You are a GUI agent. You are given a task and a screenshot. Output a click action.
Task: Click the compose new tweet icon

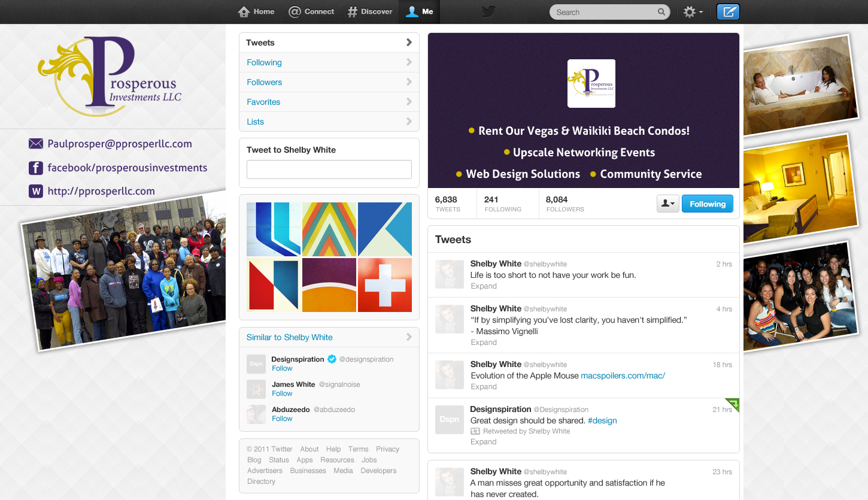pos(728,12)
